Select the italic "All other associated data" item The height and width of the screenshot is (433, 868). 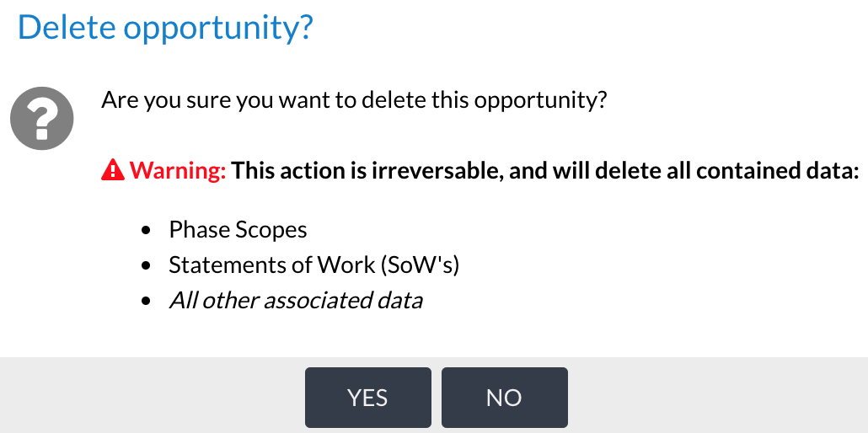click(x=295, y=300)
